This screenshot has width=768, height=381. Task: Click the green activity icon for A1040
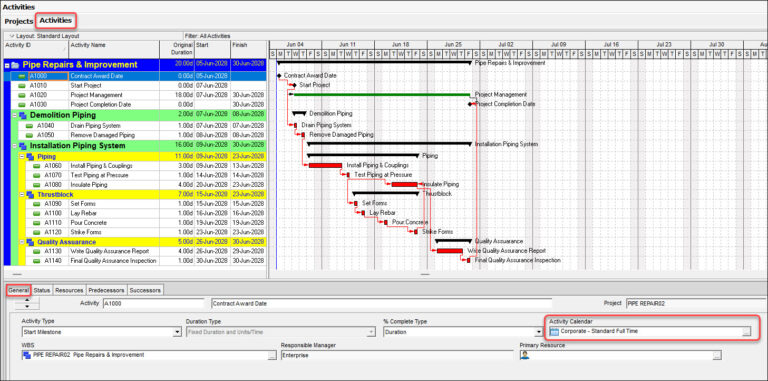point(29,126)
